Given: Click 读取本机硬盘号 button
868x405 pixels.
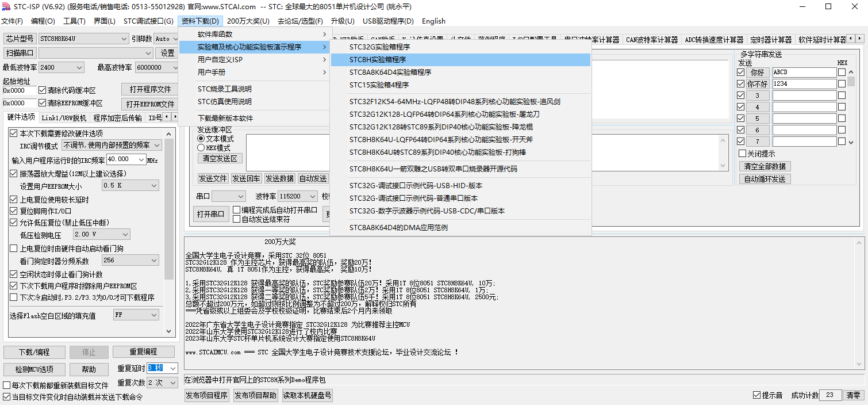Looking at the screenshot, I should pyautogui.click(x=307, y=395).
